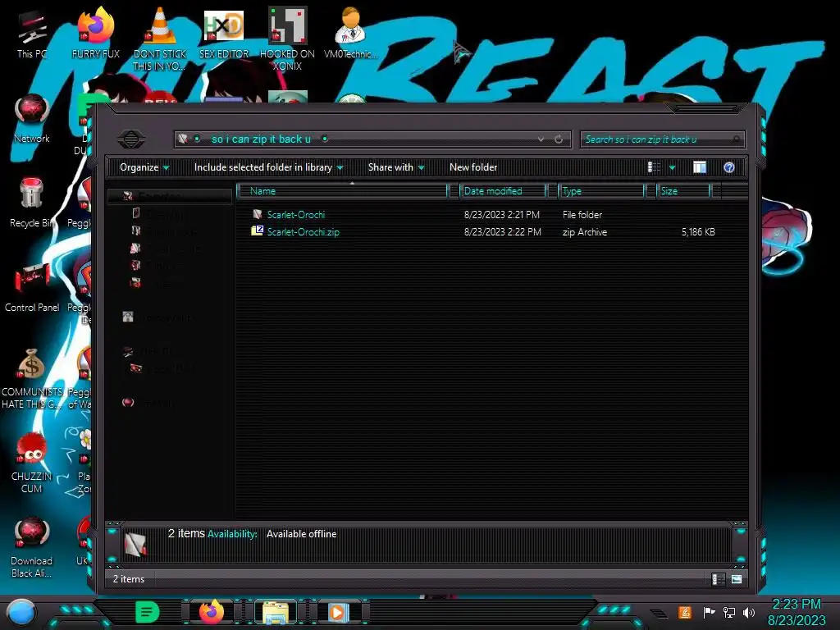Click the 'File folder' type cell
The height and width of the screenshot is (630, 840).
tap(582, 214)
